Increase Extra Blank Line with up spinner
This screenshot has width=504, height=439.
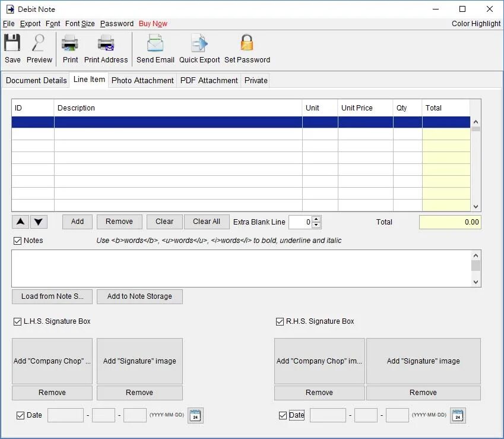pyautogui.click(x=316, y=219)
